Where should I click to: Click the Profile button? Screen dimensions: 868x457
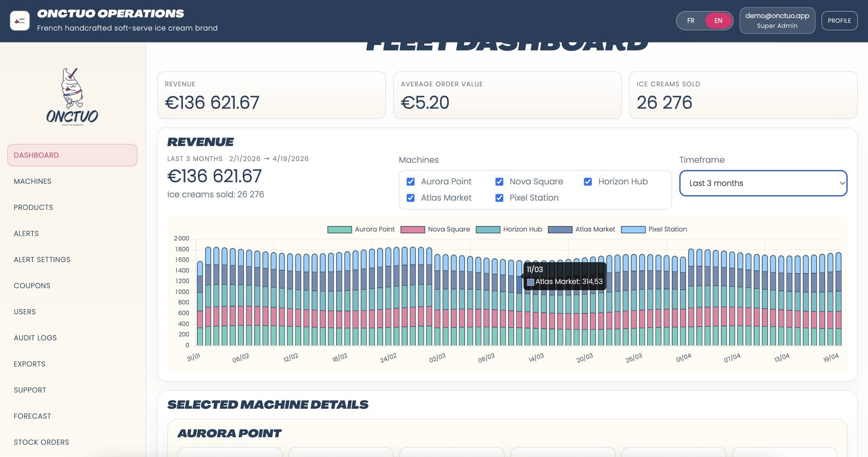pos(839,21)
